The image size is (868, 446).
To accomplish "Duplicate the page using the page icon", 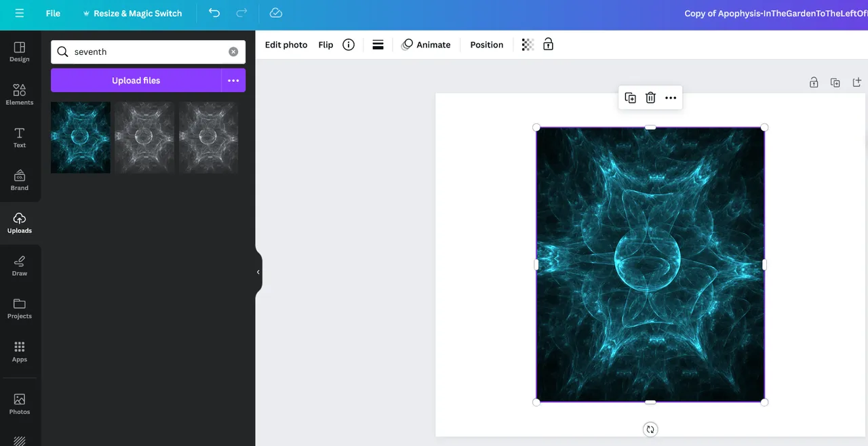I will (835, 83).
